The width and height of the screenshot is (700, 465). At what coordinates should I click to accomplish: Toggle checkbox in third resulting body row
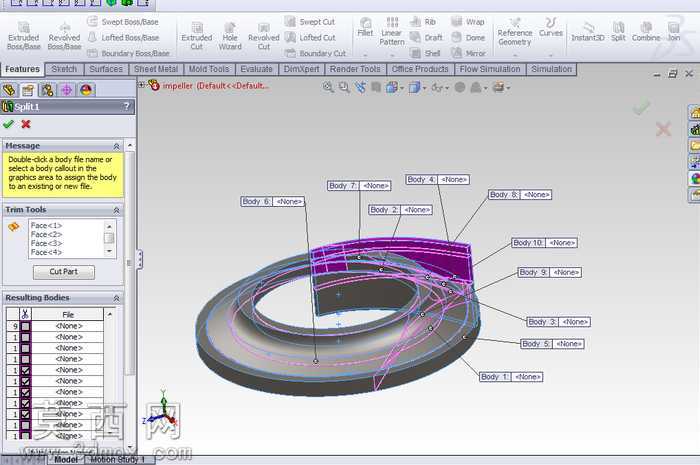click(x=25, y=349)
